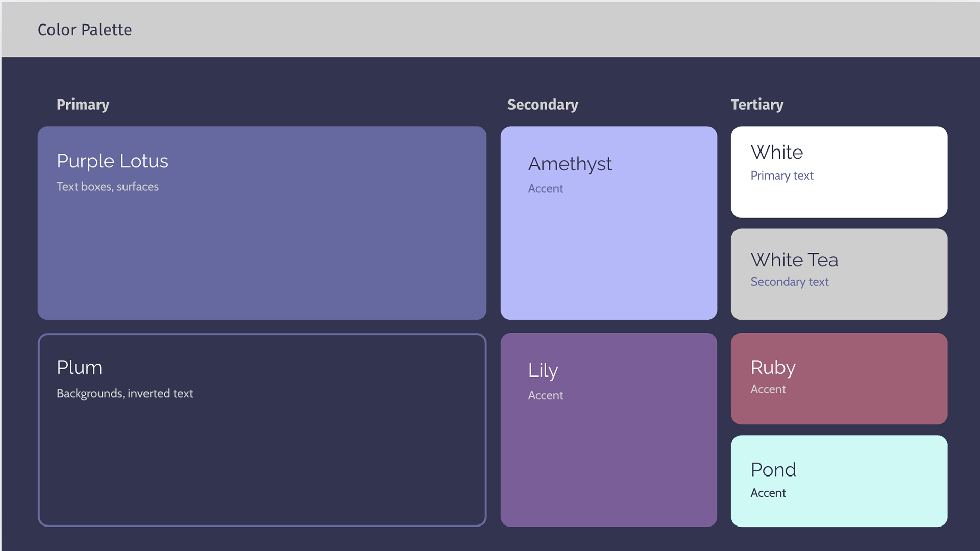Click 'Backgrounds, inverted text' description
980x551 pixels.
point(125,393)
